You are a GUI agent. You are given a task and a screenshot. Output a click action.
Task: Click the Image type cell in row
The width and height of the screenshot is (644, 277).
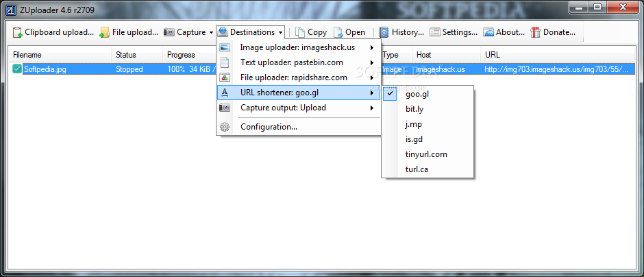click(x=392, y=69)
